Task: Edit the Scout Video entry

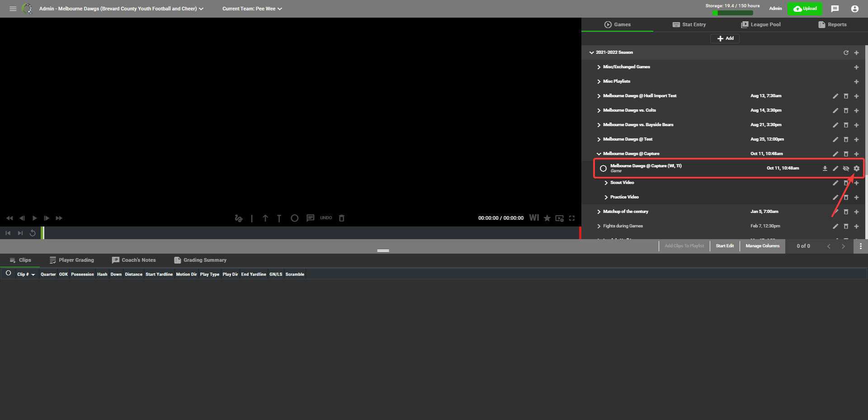Action: pyautogui.click(x=835, y=183)
